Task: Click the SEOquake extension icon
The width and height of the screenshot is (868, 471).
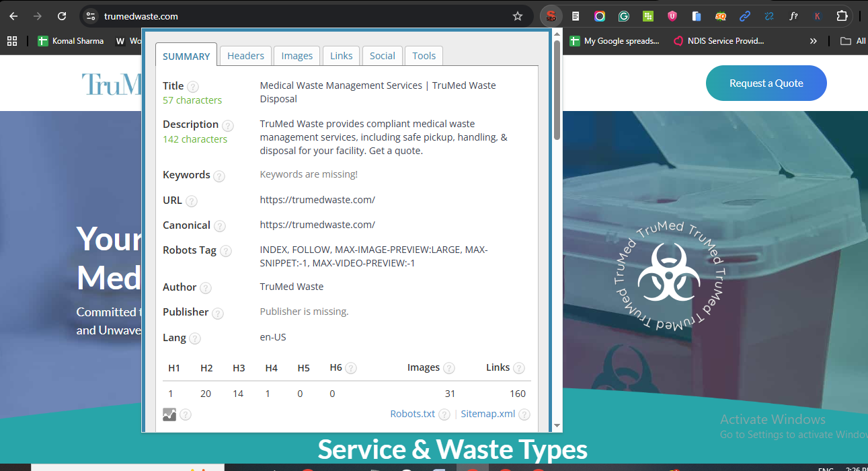Action: pos(720,16)
